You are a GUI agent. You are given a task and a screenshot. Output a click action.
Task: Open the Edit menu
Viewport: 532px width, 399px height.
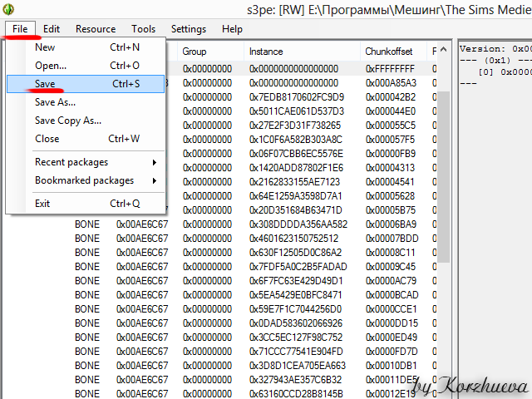point(52,29)
